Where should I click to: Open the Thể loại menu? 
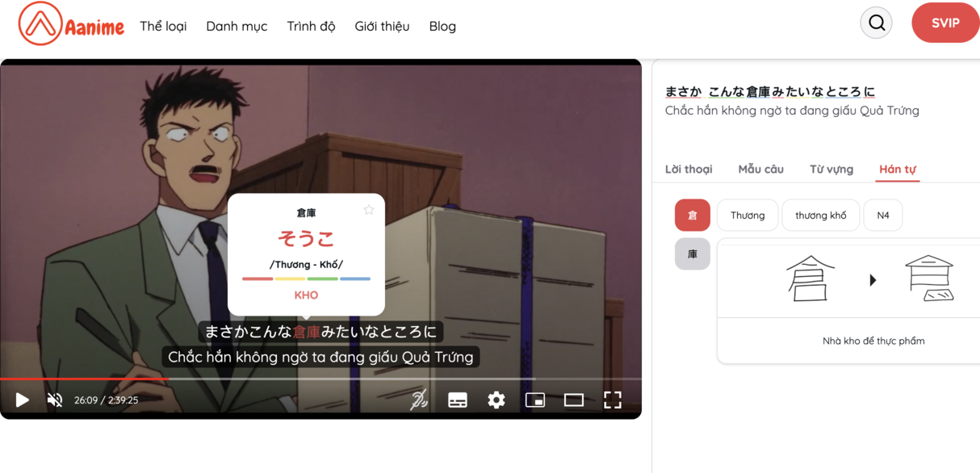tap(163, 26)
